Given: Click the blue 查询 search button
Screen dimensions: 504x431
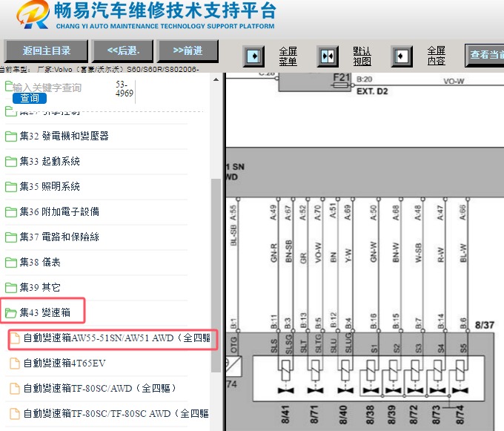Looking at the screenshot, I should [x=30, y=98].
